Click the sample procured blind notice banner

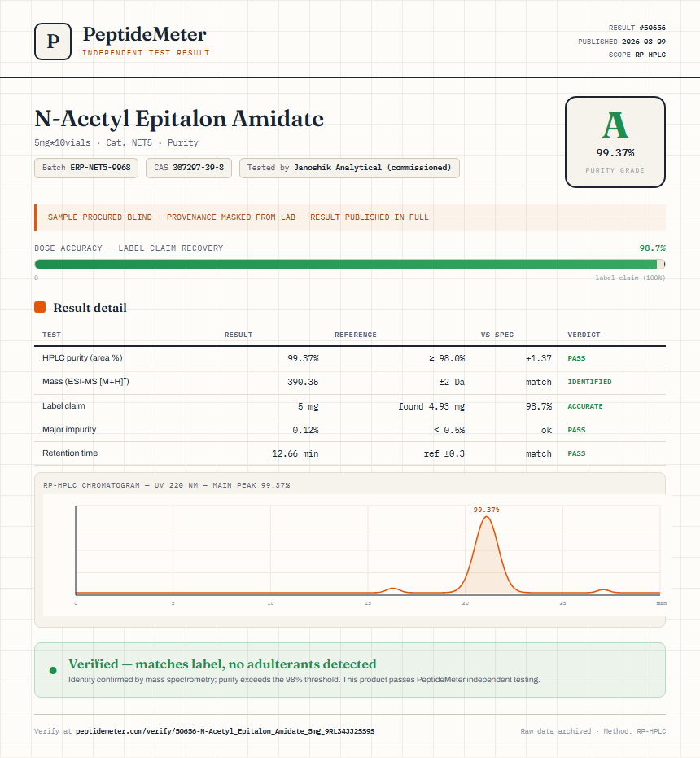pos(349,217)
